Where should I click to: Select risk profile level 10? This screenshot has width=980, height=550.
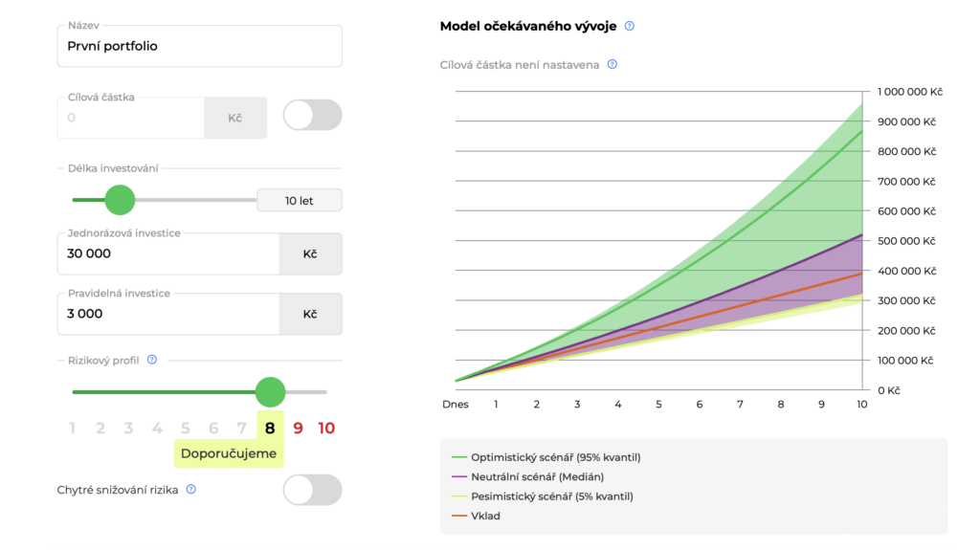point(326,429)
